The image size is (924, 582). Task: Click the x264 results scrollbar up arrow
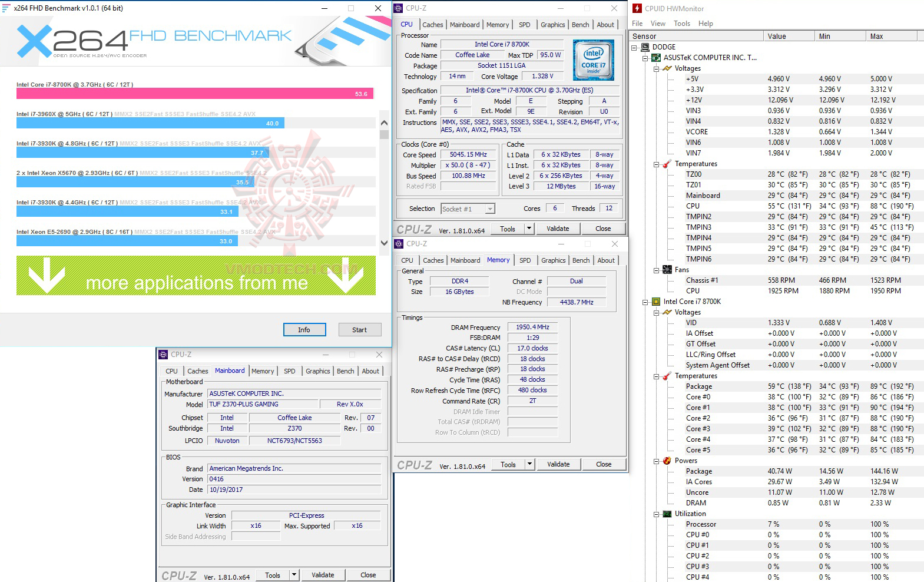coord(384,123)
